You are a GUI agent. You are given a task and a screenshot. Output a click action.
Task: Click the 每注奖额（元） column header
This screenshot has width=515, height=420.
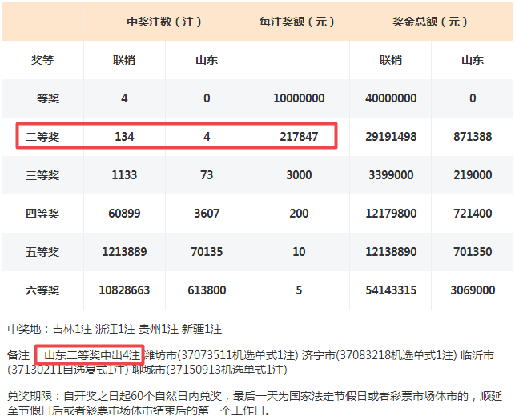tap(297, 22)
